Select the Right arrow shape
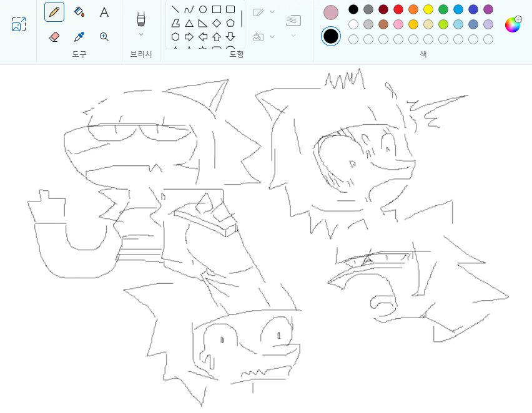 pyautogui.click(x=189, y=37)
